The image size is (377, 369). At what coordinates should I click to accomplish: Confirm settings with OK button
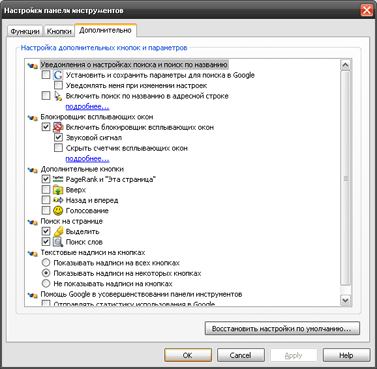[188, 355]
